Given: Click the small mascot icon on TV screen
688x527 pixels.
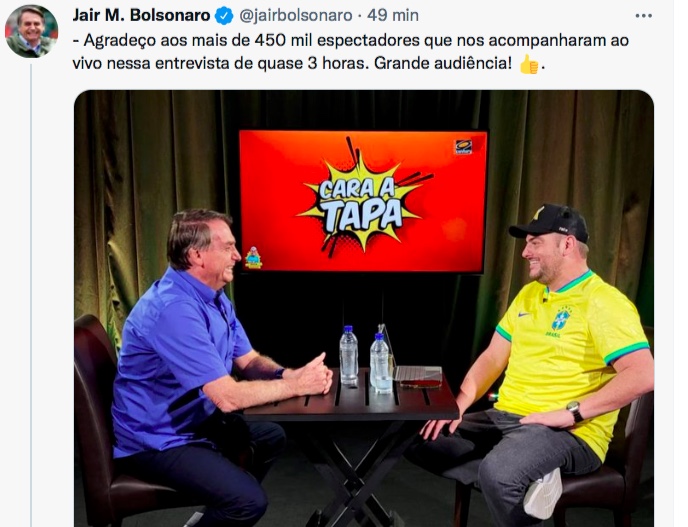Looking at the screenshot, I should point(253,258).
